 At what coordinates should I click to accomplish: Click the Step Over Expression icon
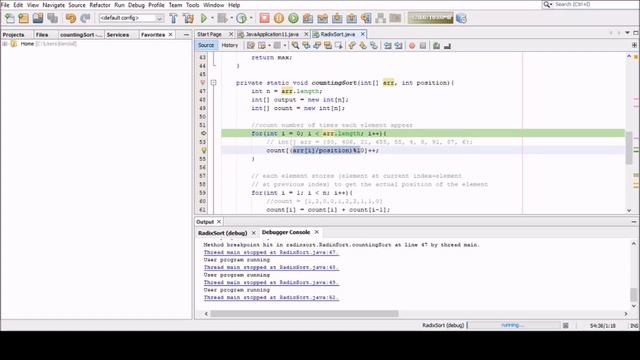322,18
